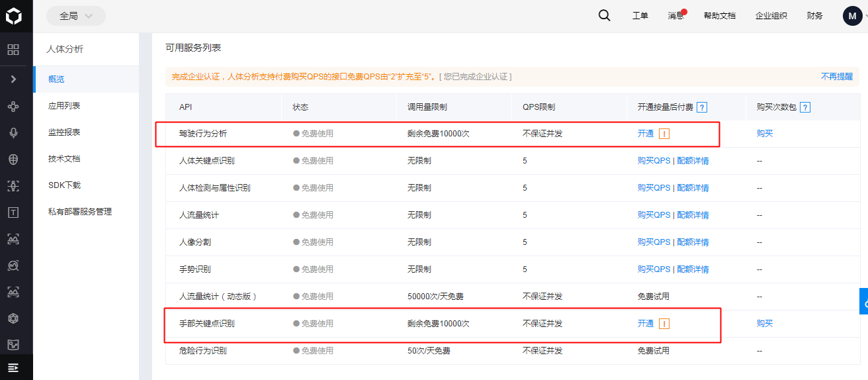Go to SDK下载 page
The height and width of the screenshot is (380, 868).
coord(64,185)
